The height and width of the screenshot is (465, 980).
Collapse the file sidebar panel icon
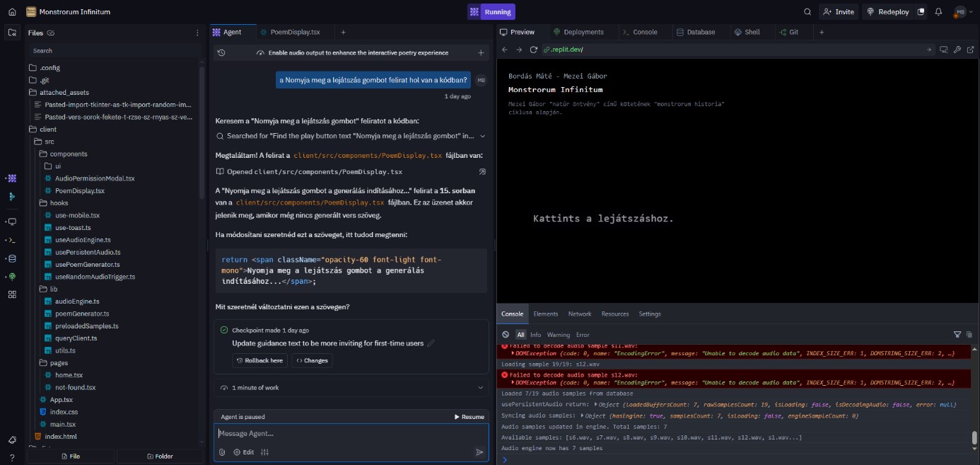click(x=12, y=33)
